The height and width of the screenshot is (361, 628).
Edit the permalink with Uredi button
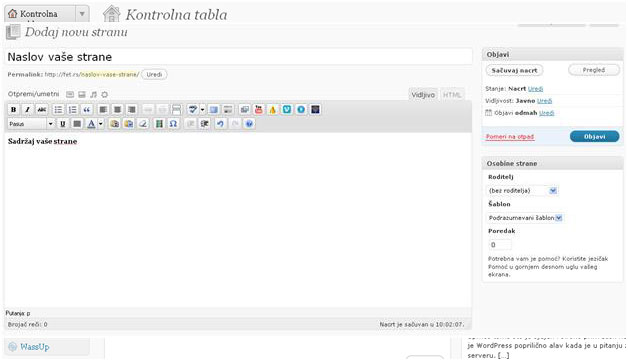[x=154, y=75]
